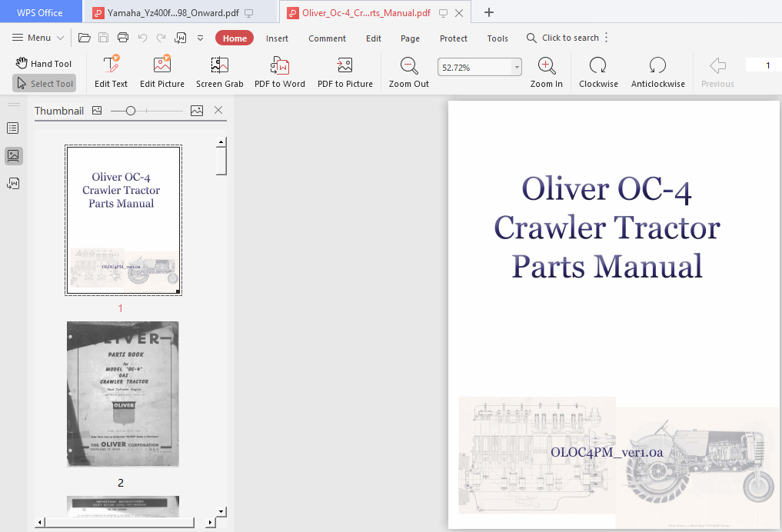Screen dimensions: 782x532
Task: Close the Oliver_Oc-4 manual tab
Action: point(459,13)
